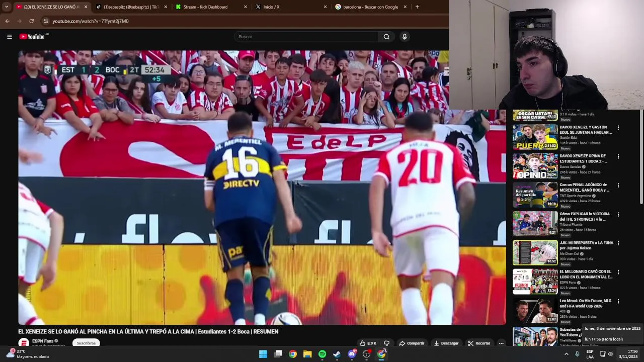
Task: Click the microphone icon in the system tray
Action: coord(577,354)
